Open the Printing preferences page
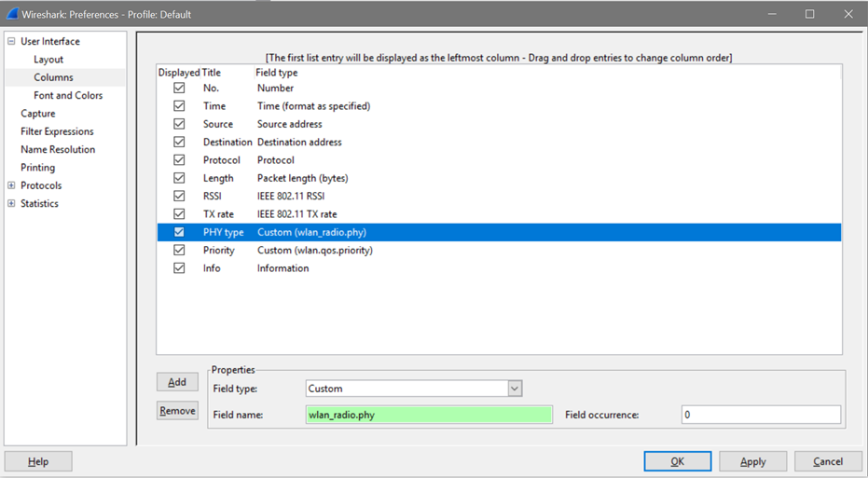 click(x=37, y=167)
